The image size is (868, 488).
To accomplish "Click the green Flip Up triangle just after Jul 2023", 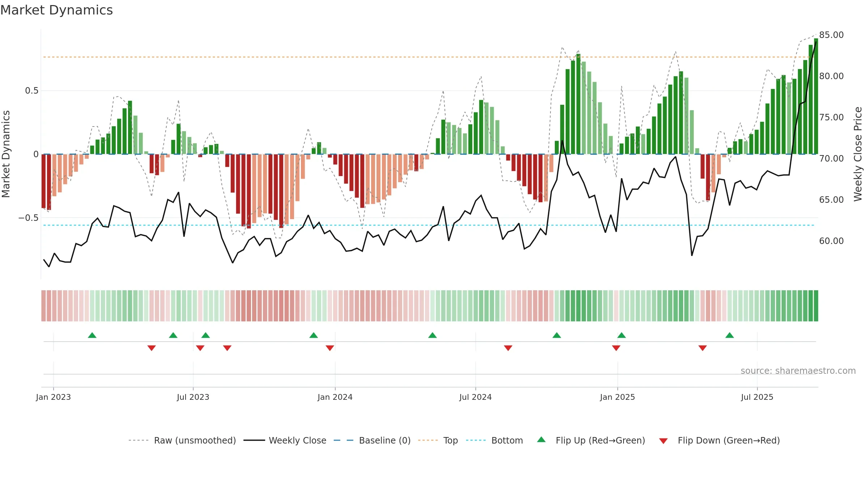I will pyautogui.click(x=206, y=335).
